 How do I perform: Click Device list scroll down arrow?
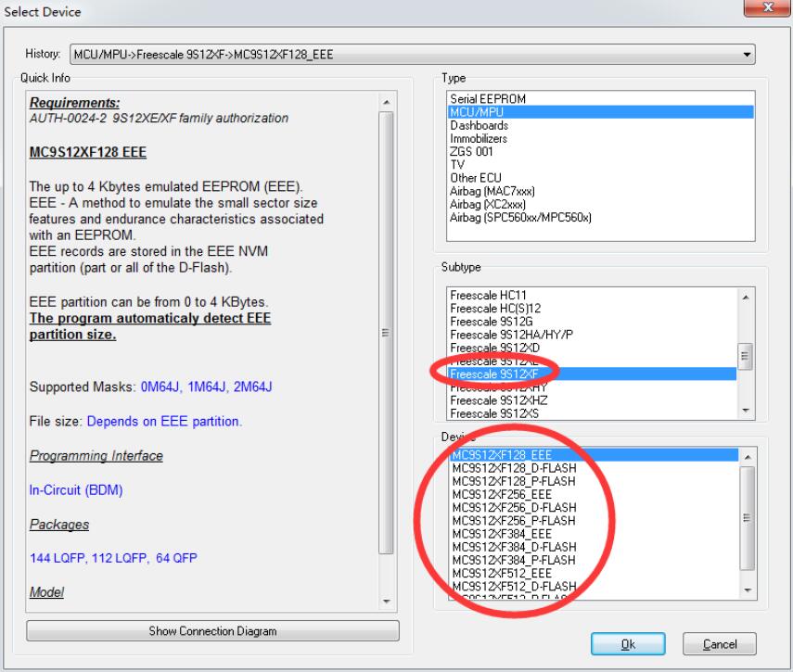pyautogui.click(x=748, y=590)
